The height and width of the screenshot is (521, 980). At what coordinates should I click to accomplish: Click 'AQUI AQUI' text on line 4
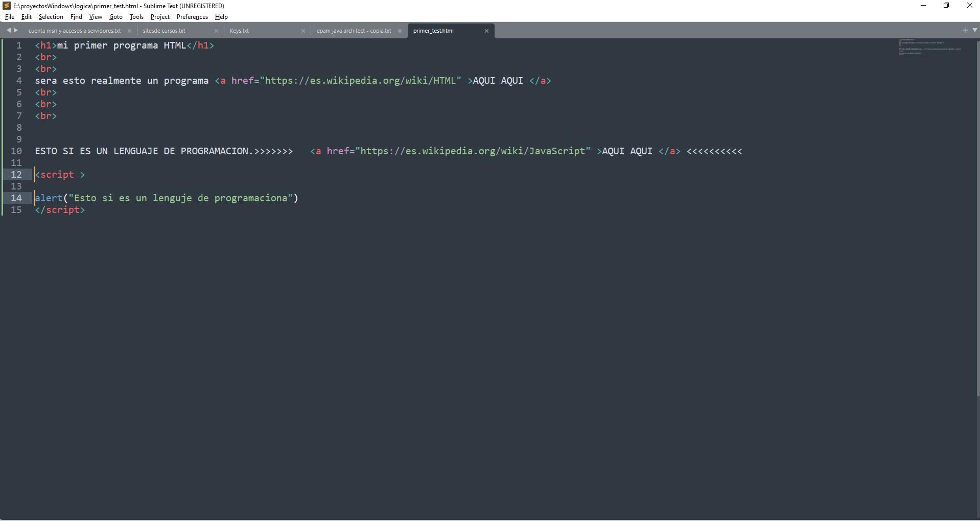(x=498, y=81)
